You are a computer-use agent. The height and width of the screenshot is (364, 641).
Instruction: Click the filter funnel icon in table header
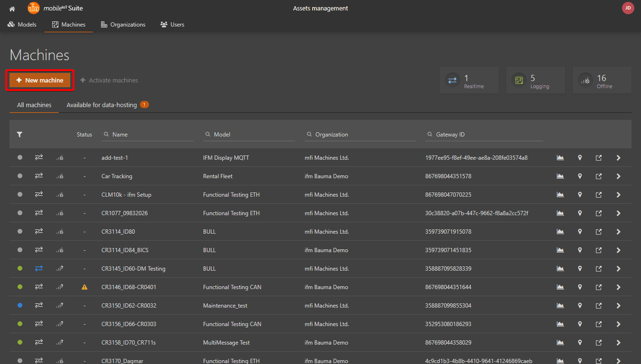[x=19, y=135]
